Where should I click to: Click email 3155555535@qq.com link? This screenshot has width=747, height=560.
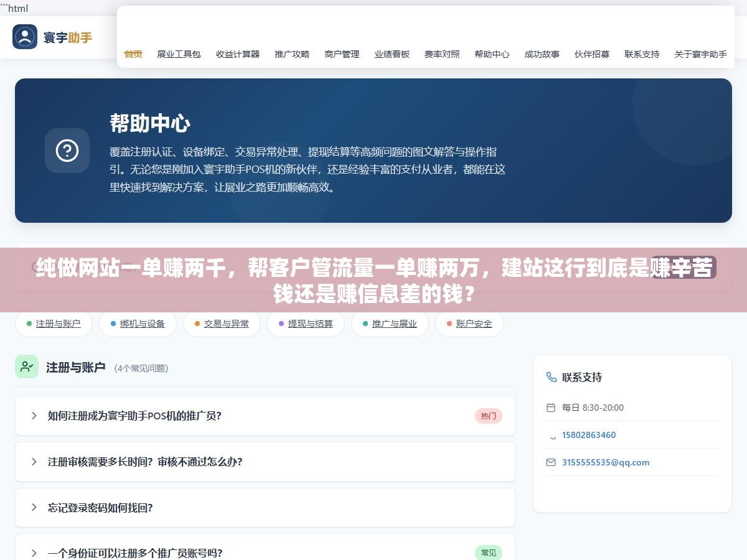tap(606, 462)
